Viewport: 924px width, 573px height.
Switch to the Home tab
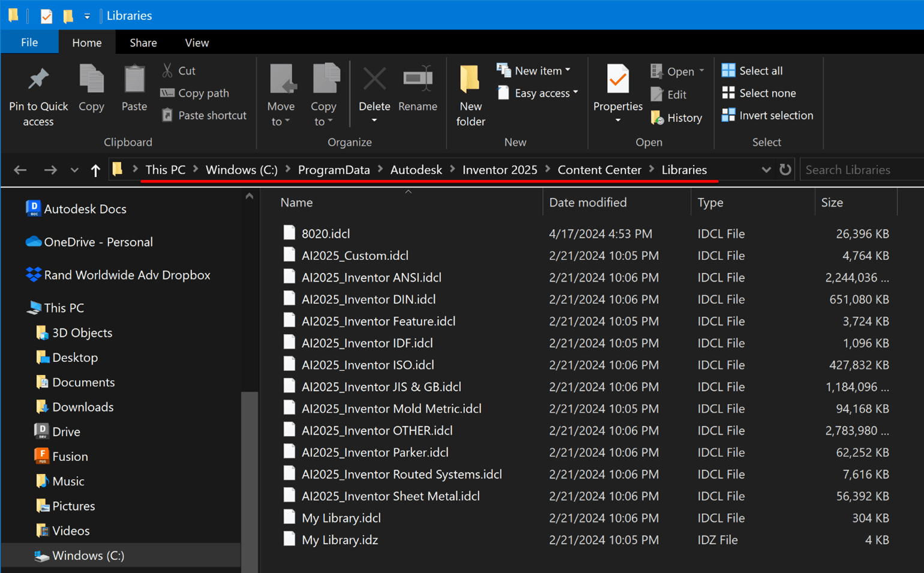pos(87,43)
